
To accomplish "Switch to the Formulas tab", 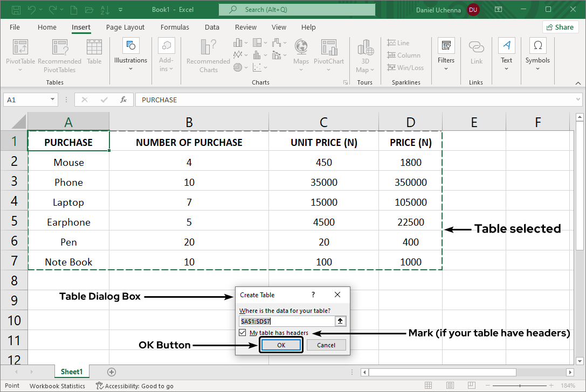I will [175, 27].
